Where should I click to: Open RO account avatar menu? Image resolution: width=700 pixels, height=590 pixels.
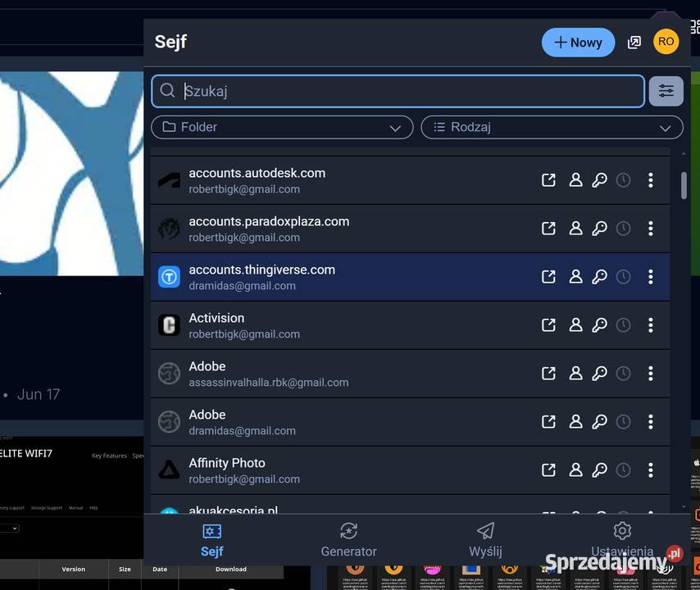click(666, 42)
